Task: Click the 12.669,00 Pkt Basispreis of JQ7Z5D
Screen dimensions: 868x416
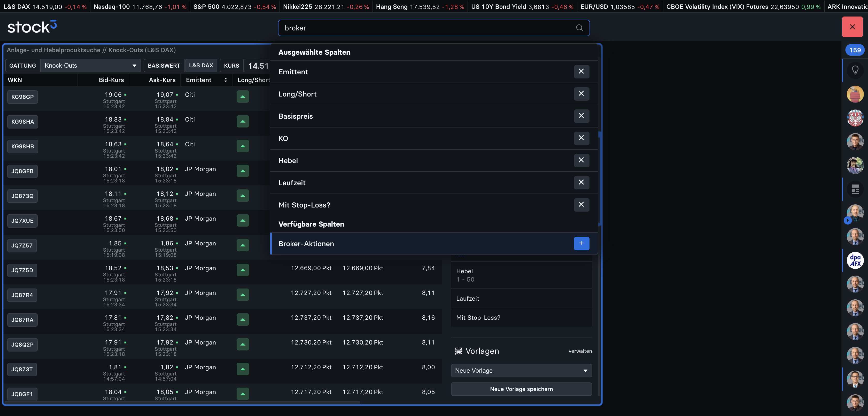Action: (311, 268)
